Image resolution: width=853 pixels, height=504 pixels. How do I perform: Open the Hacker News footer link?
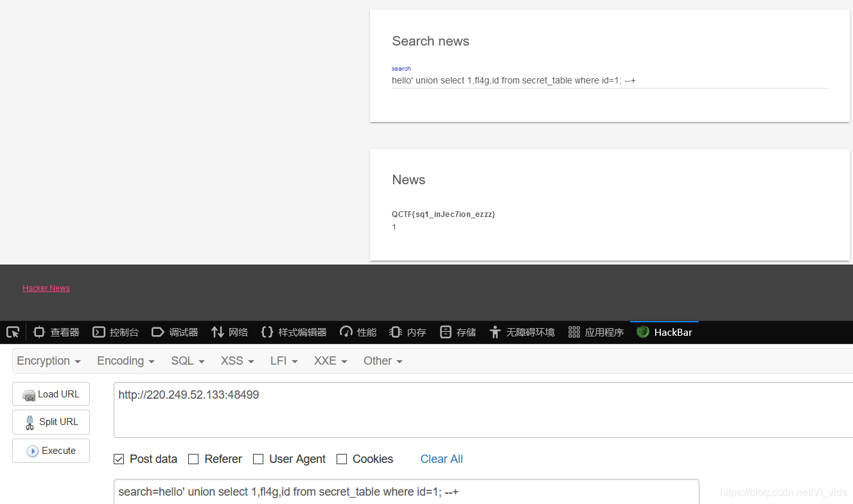tap(46, 288)
